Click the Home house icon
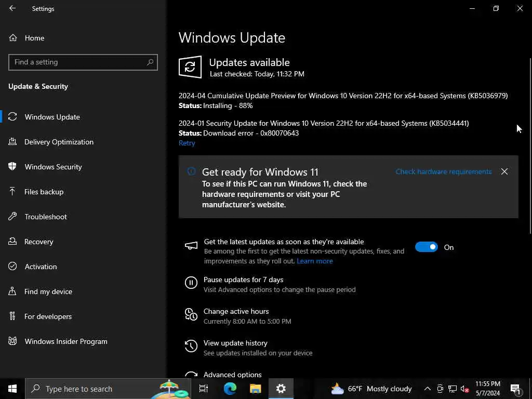This screenshot has height=399, width=532. 13,37
